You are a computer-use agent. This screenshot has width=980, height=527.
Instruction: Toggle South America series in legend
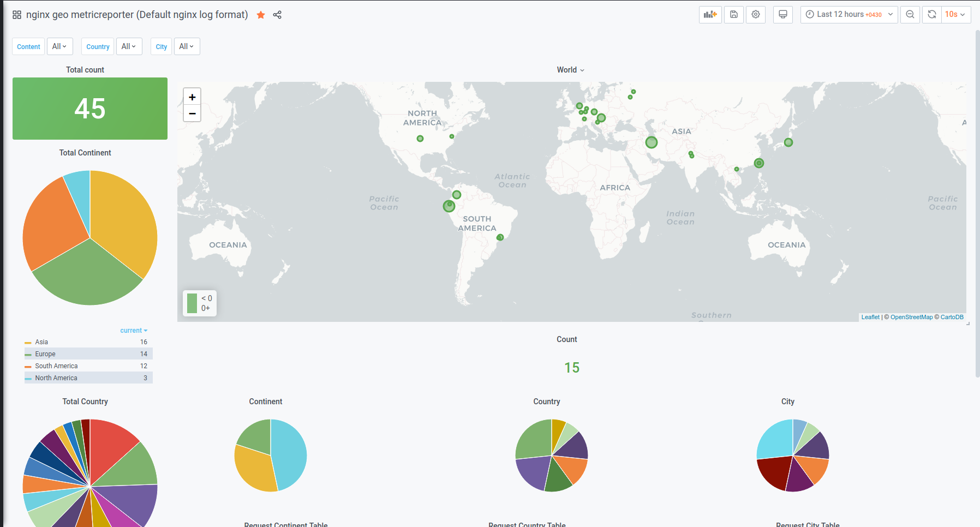pyautogui.click(x=56, y=366)
